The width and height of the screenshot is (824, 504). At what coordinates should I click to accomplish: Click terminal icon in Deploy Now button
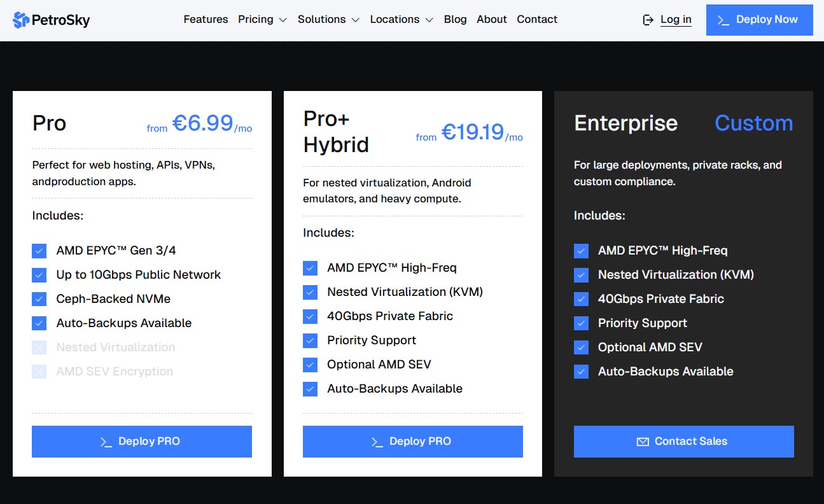pos(723,20)
